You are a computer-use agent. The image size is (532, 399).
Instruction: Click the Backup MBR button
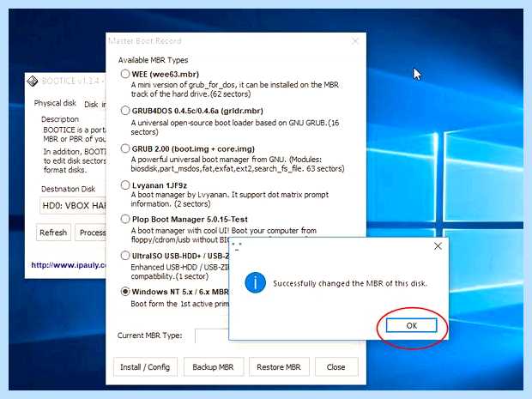[x=214, y=366]
